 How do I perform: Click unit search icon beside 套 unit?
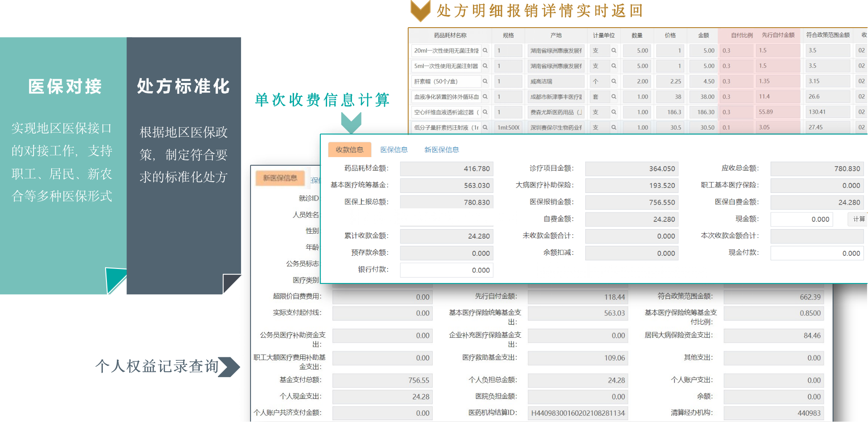[613, 97]
